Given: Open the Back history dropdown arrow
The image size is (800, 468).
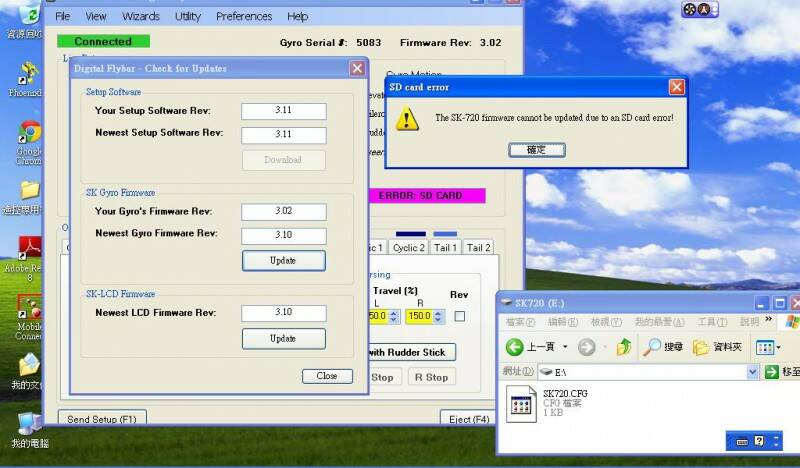Looking at the screenshot, I should click(565, 347).
